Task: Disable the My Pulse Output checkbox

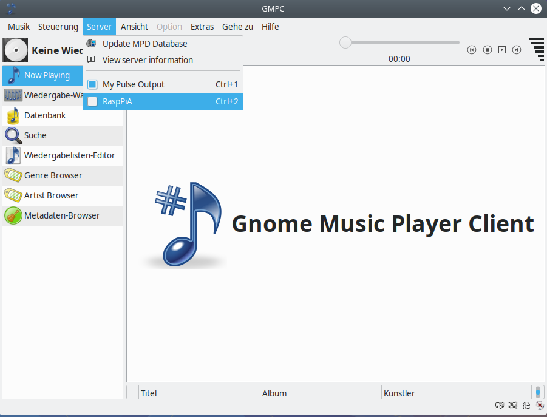Action: 92,84
